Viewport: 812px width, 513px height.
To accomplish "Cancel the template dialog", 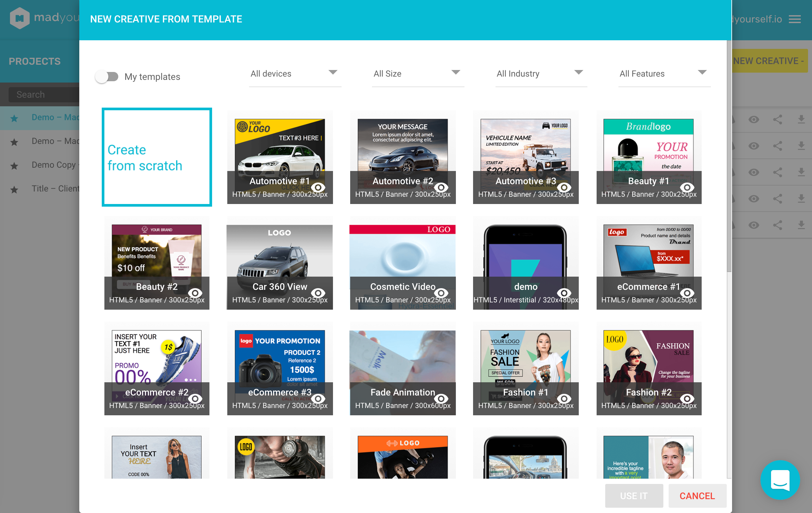I will tap(697, 496).
